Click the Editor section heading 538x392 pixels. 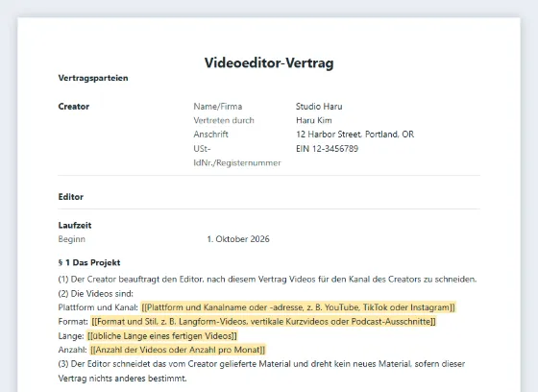coord(71,197)
